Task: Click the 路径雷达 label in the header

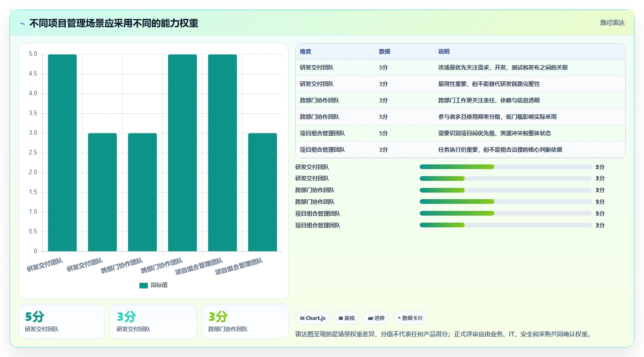Action: click(612, 23)
